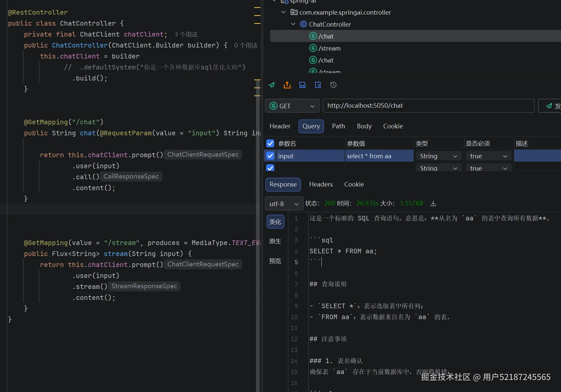Click the '## 查询说明' response heading

(x=328, y=284)
